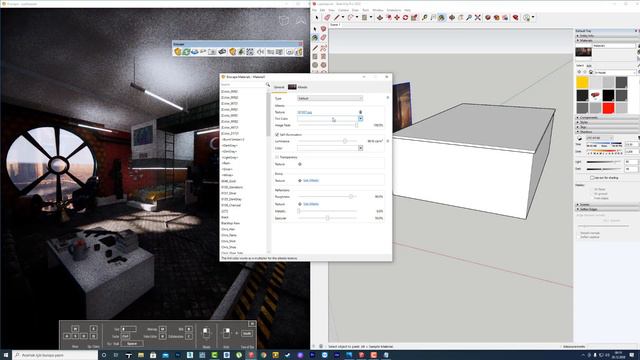This screenshot has height=360, width=640.
Task: Toggle the Smooth normals checkbox in Soften Edges
Action: (x=578, y=233)
